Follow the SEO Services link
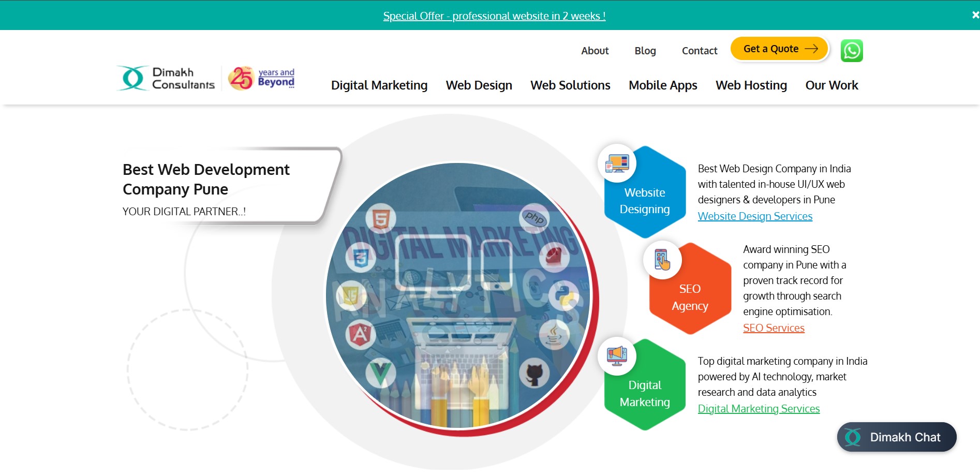Viewport: 980px width, 476px height. point(774,328)
